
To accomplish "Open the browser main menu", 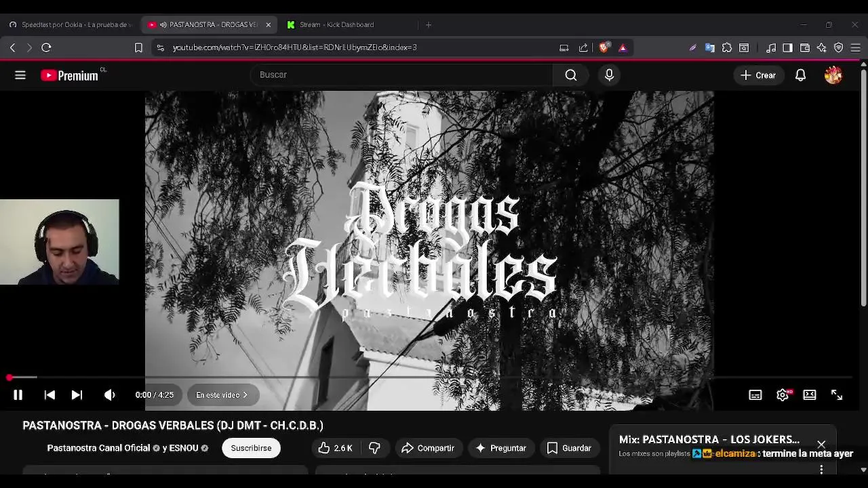I will click(x=856, y=47).
